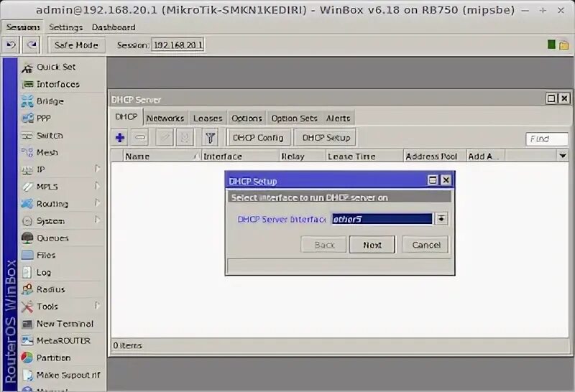Switch to the DHCP tab

click(126, 117)
